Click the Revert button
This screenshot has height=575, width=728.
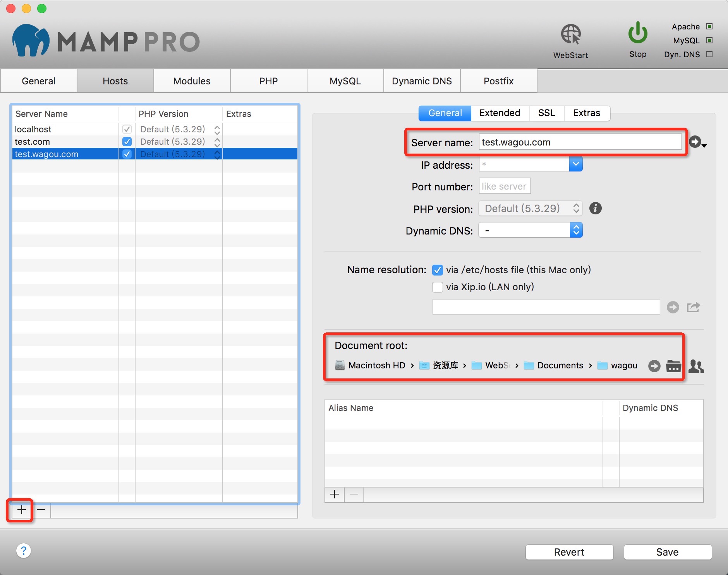569,552
